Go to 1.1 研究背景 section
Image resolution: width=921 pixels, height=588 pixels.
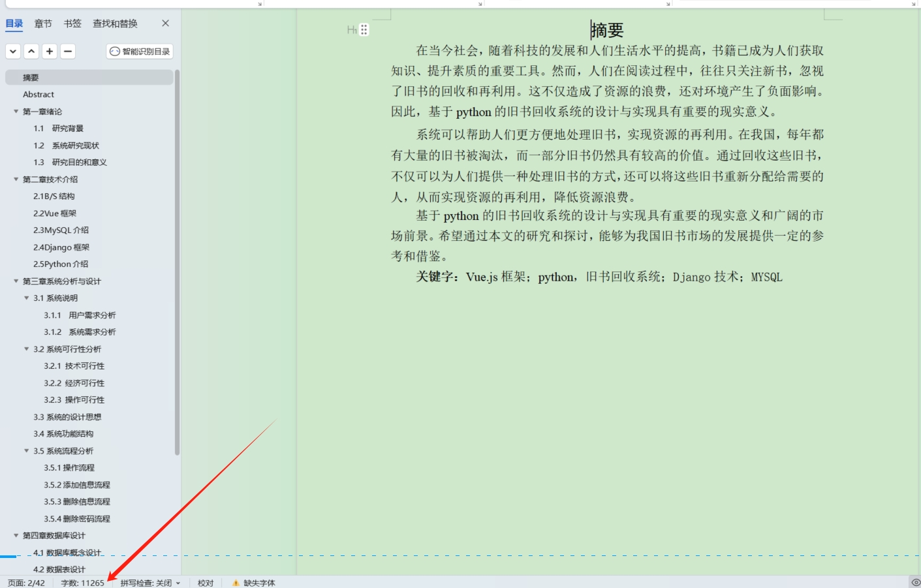click(x=58, y=129)
